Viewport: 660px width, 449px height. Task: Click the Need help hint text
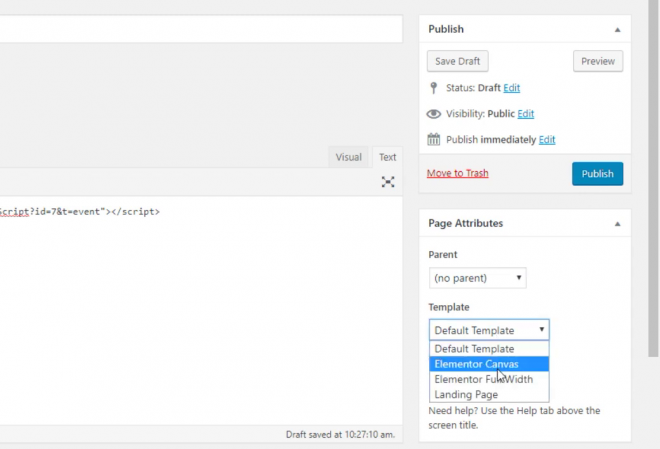click(x=514, y=417)
